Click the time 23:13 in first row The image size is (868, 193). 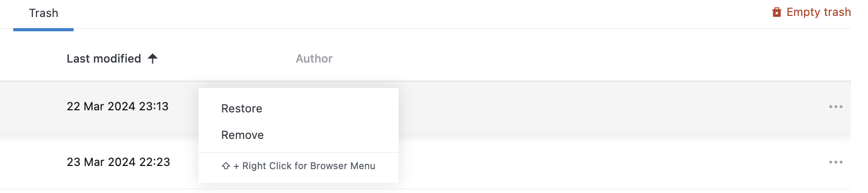point(153,106)
